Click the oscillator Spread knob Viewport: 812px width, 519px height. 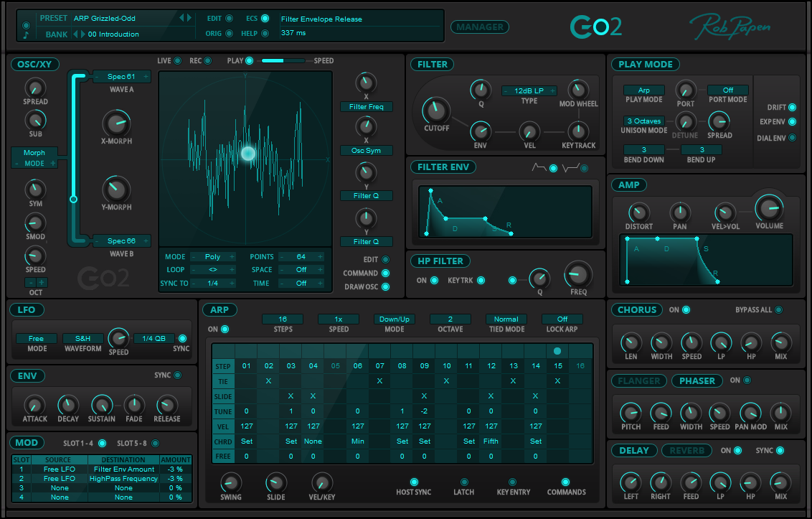(x=35, y=88)
